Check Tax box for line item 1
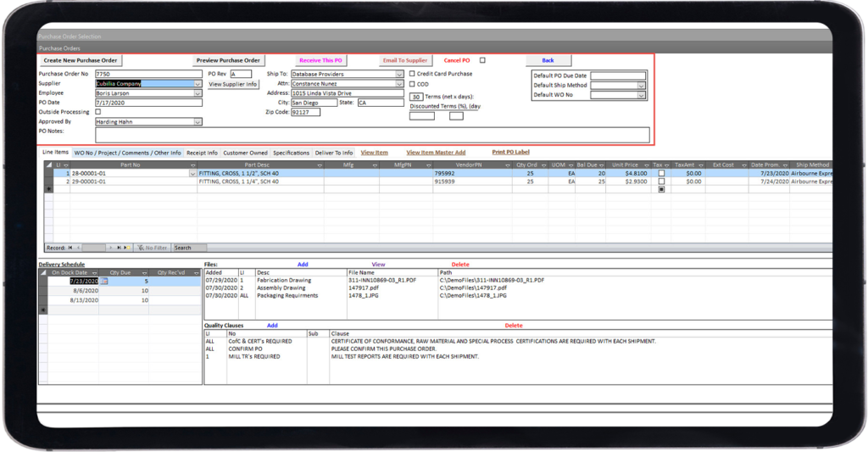The width and height of the screenshot is (868, 452). (661, 173)
